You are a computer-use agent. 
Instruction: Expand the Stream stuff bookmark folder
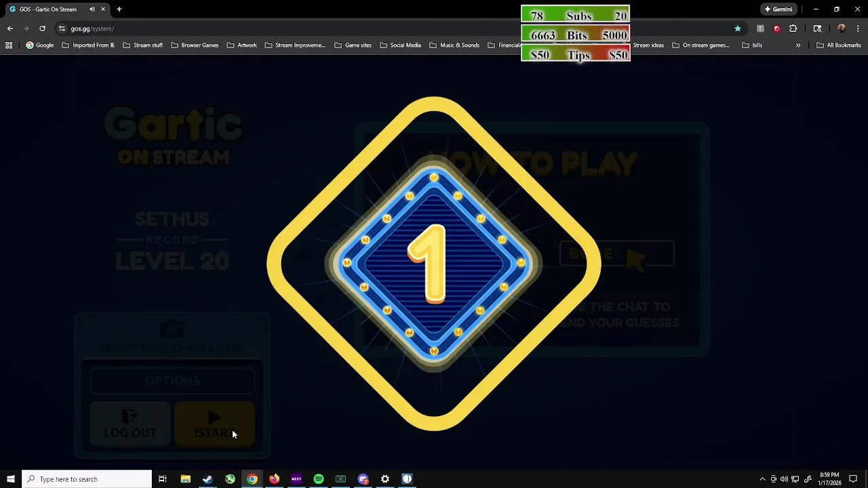[142, 45]
